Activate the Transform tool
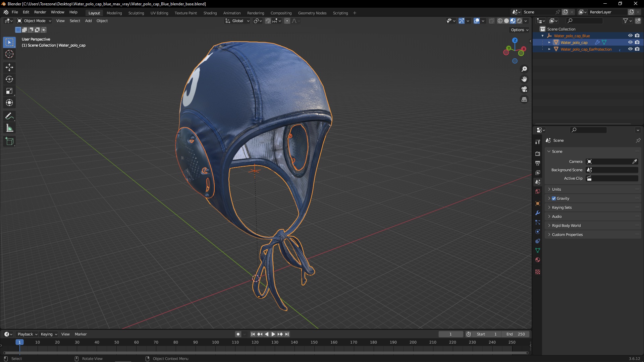Image resolution: width=644 pixels, height=362 pixels. pyautogui.click(x=9, y=103)
